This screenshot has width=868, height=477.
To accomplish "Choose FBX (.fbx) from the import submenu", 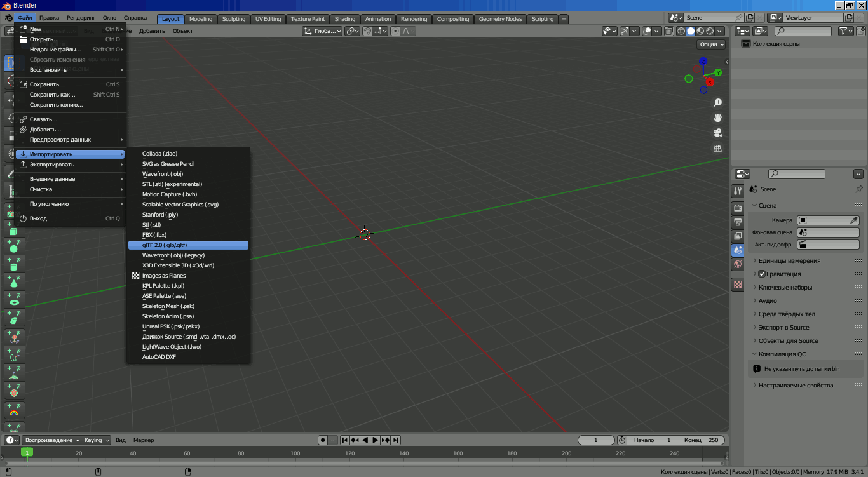I will point(188,235).
